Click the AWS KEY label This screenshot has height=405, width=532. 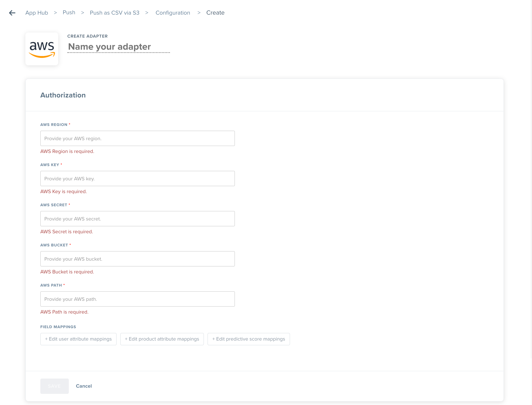(50, 165)
